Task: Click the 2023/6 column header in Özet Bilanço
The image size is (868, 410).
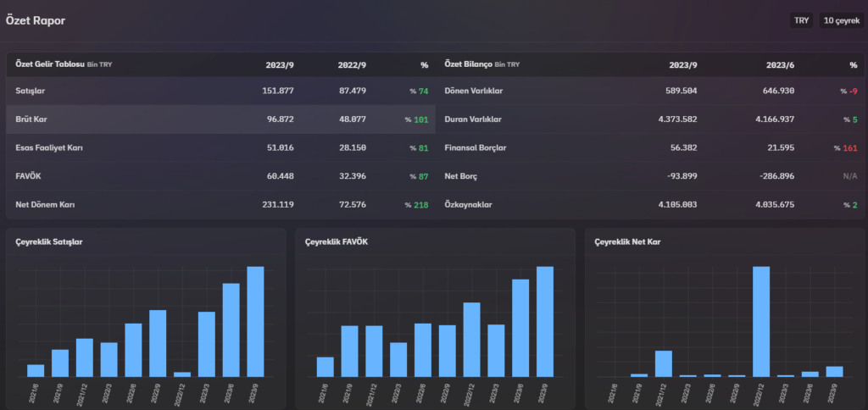Action: tap(781, 64)
